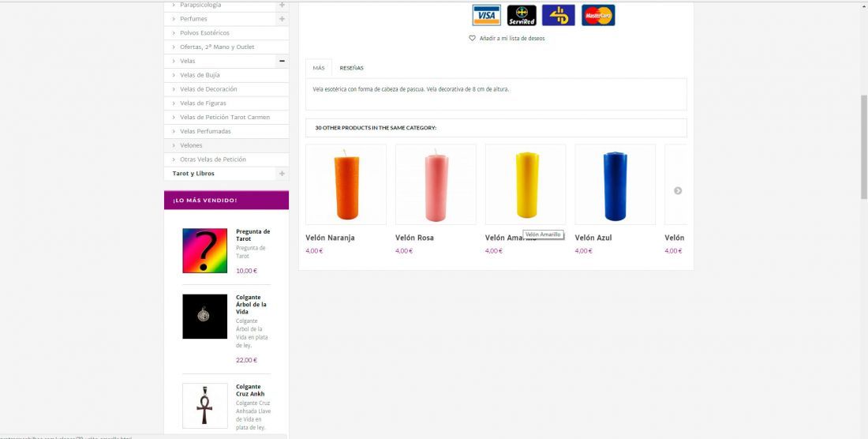Switch to the Reseñas tab

pos(351,68)
